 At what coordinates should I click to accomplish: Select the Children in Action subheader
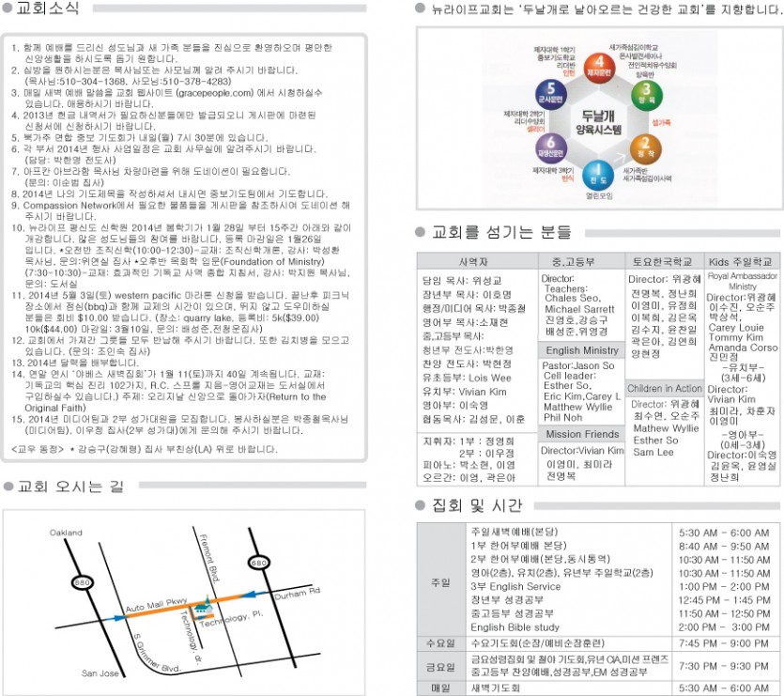(x=665, y=388)
